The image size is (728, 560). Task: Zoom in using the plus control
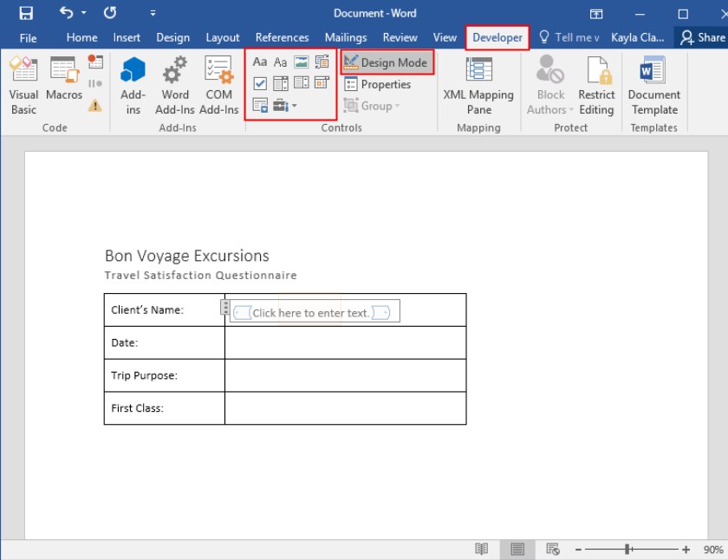click(x=685, y=549)
